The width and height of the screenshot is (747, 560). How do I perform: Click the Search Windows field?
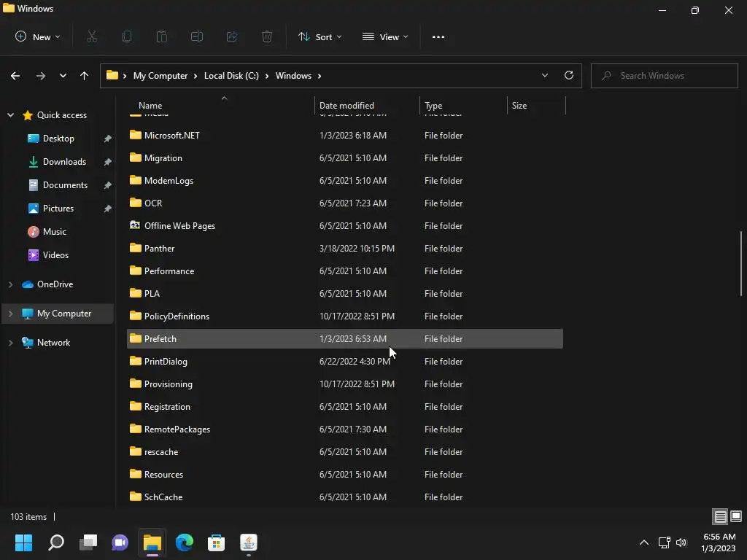pyautogui.click(x=664, y=76)
